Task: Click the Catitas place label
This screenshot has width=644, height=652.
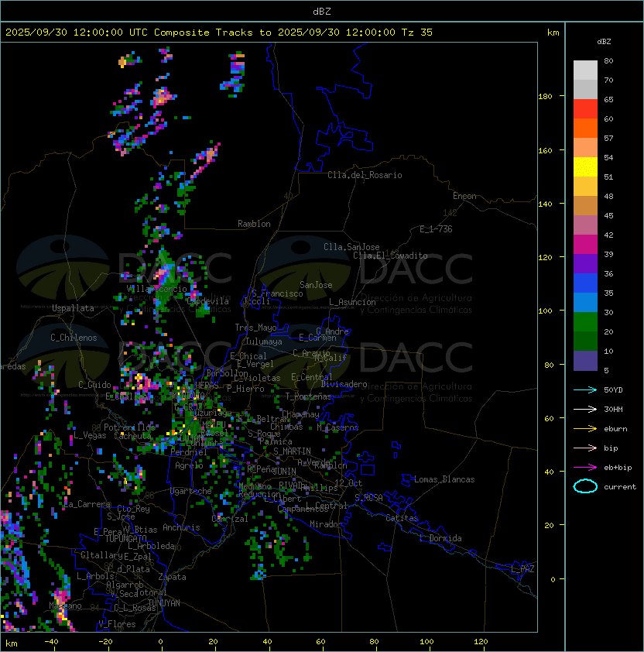Action: [x=402, y=518]
